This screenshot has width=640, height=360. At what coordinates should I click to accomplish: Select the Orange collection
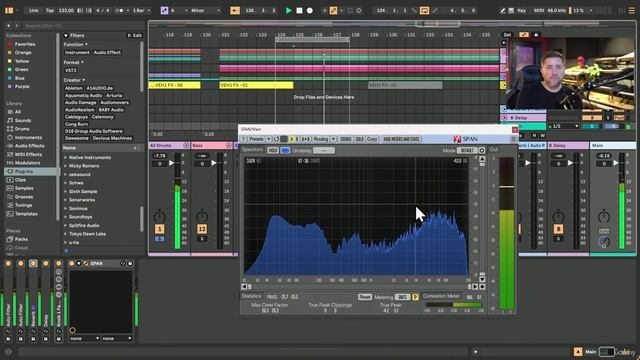click(x=23, y=53)
